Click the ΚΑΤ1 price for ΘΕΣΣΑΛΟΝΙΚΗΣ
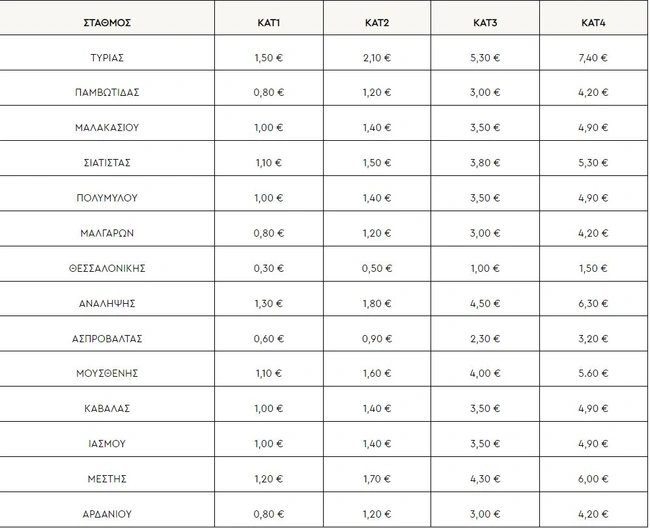 click(x=269, y=268)
